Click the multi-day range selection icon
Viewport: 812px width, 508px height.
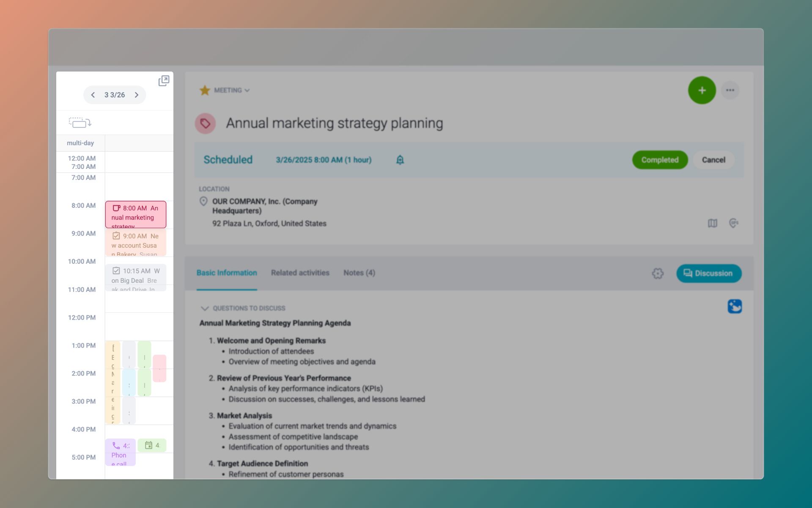click(80, 123)
